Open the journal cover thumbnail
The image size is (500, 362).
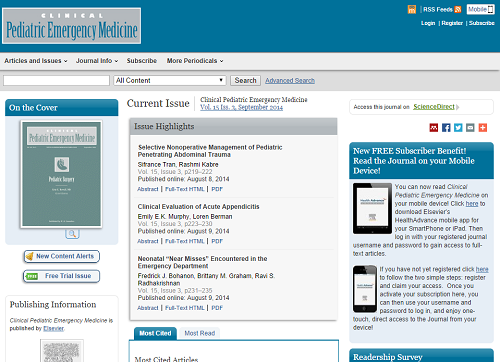[61, 174]
